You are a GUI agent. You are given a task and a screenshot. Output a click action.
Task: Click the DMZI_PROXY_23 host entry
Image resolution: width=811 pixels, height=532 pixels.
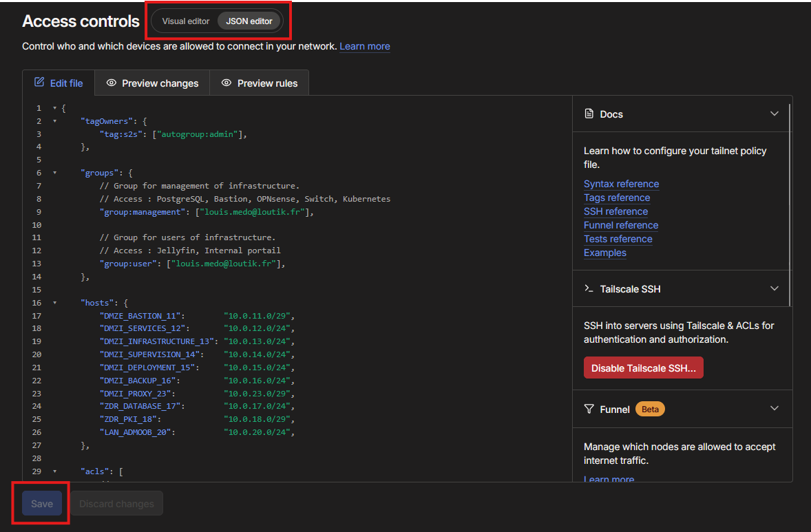coord(197,394)
